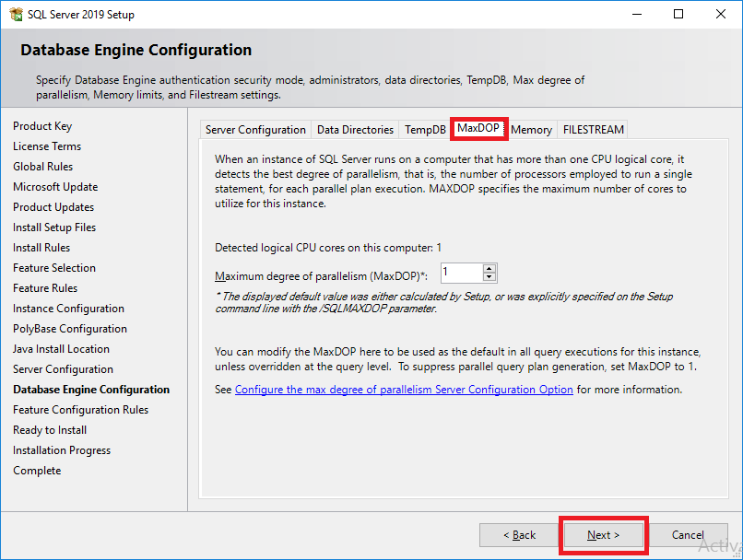This screenshot has width=743, height=560.
Task: Select the PolyBase Configuration step
Action: (x=70, y=329)
